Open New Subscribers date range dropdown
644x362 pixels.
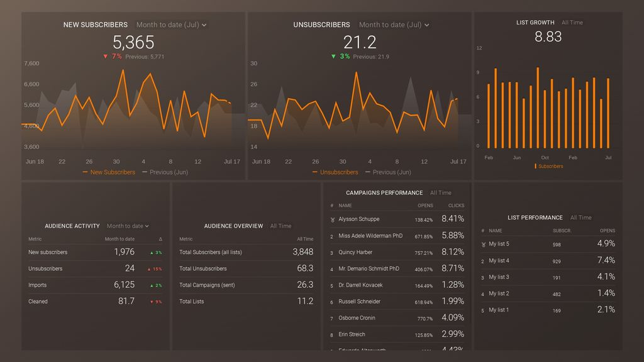(171, 25)
